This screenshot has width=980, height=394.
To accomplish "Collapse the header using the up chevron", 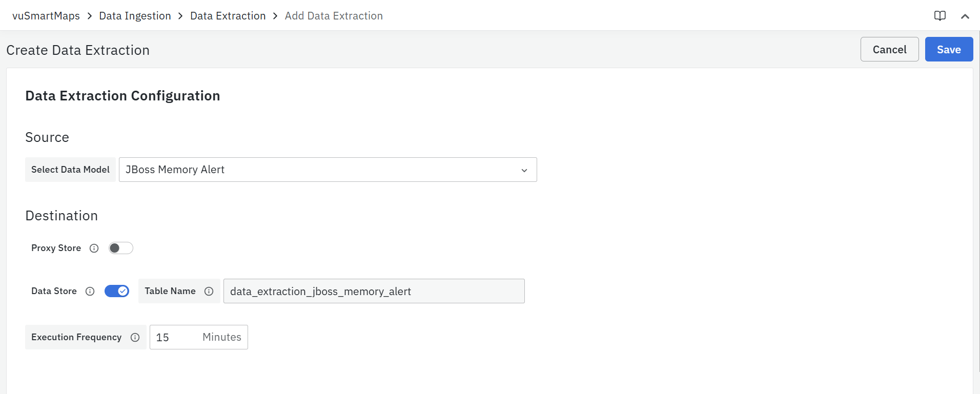I will click(965, 16).
